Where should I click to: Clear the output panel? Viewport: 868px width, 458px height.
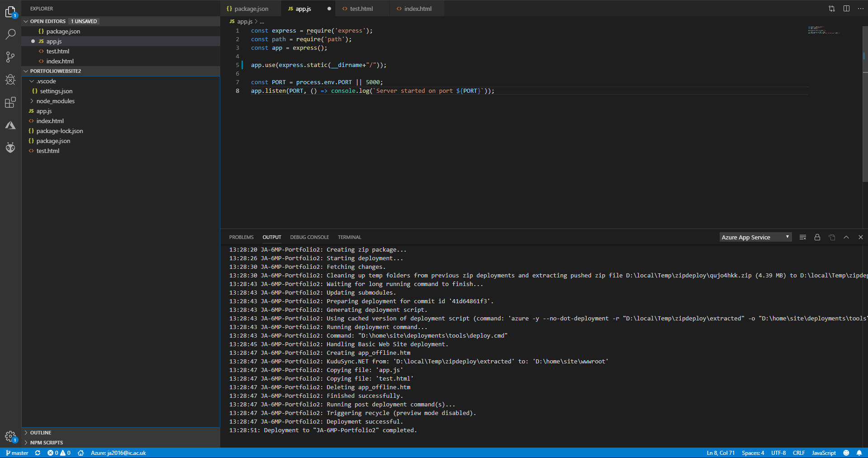[803, 237]
